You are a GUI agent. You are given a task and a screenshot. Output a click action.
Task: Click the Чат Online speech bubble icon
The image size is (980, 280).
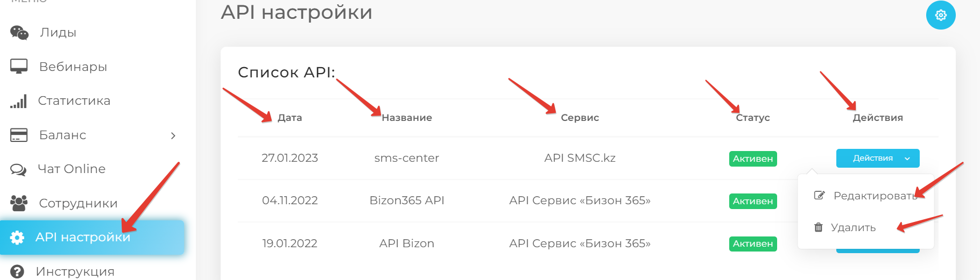pos(19,169)
